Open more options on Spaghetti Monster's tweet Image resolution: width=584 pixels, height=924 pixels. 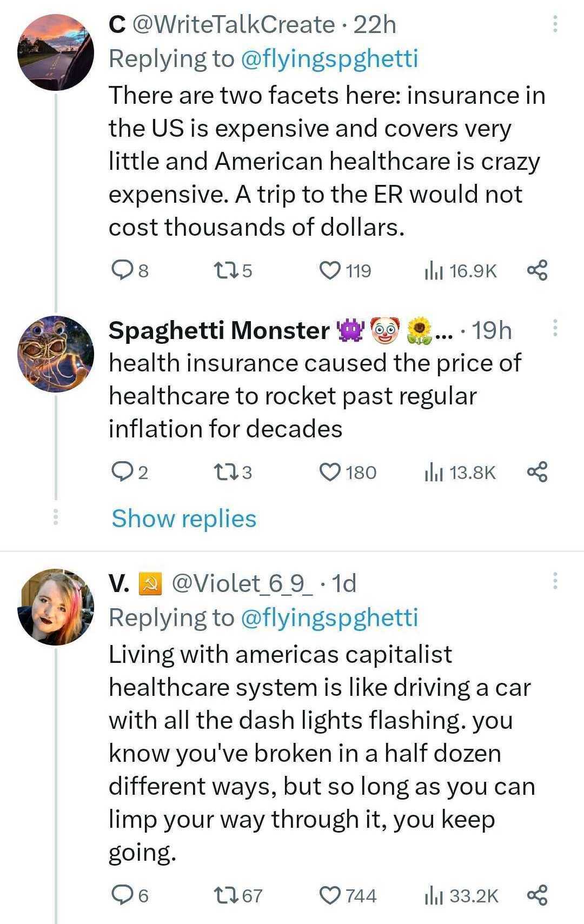[554, 328]
